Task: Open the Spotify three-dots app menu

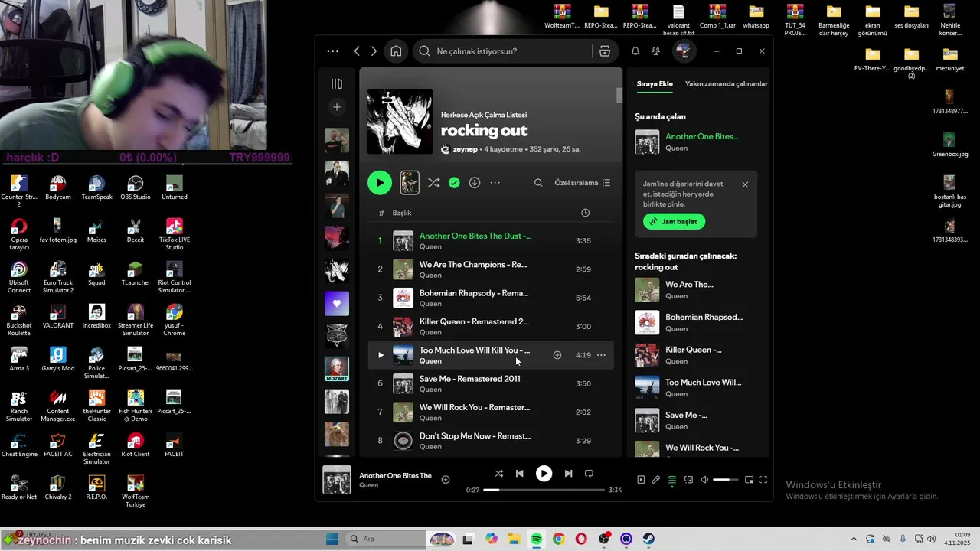Action: point(332,51)
